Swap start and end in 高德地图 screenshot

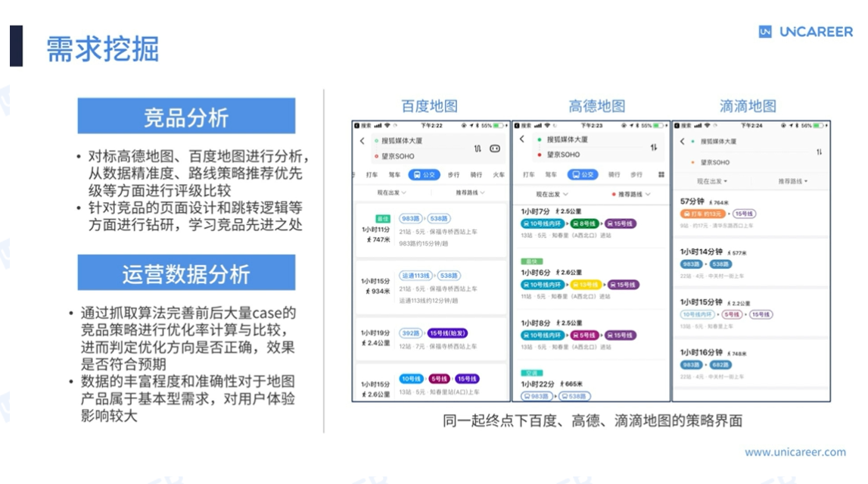pyautogui.click(x=654, y=147)
